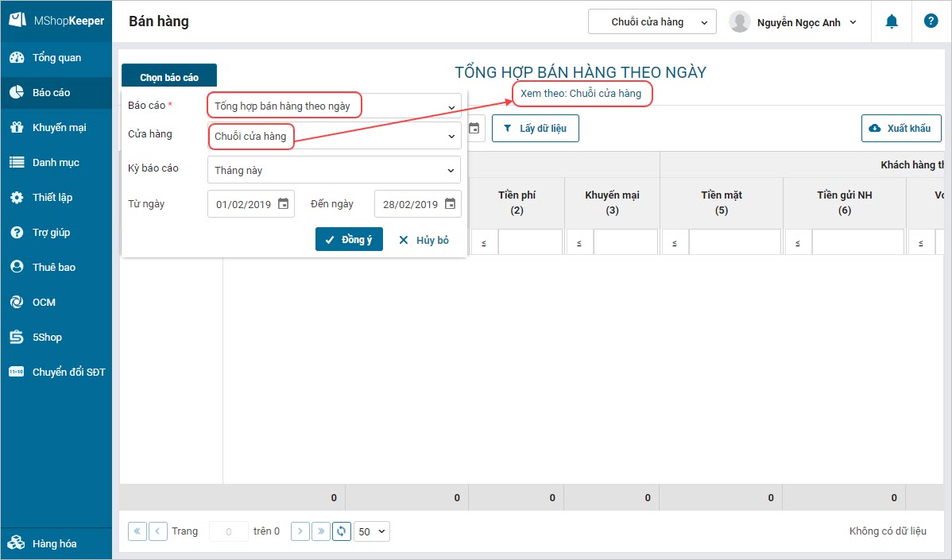Screen dimensions: 952x560
Task: Click the Tiền gửi NH filter input box
Action: point(858,242)
